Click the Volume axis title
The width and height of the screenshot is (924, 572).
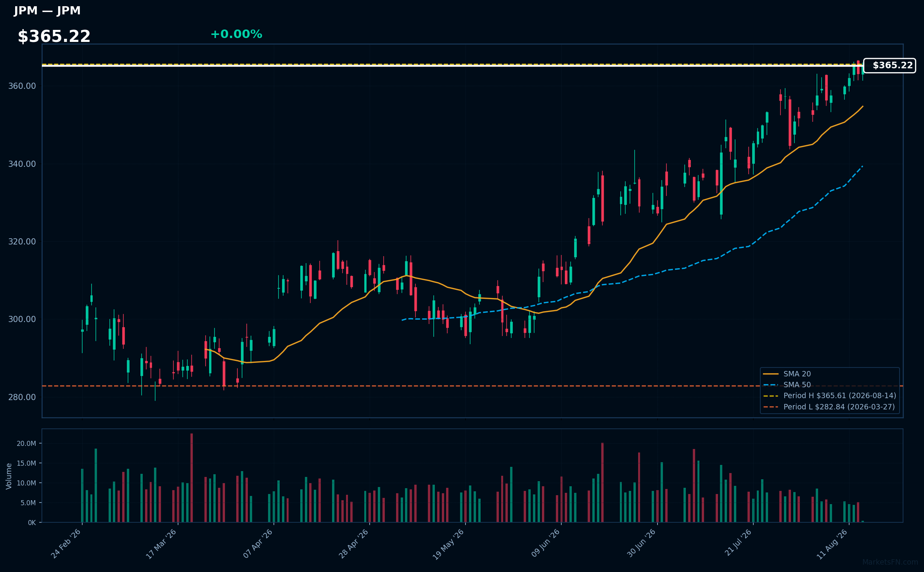pyautogui.click(x=9, y=476)
